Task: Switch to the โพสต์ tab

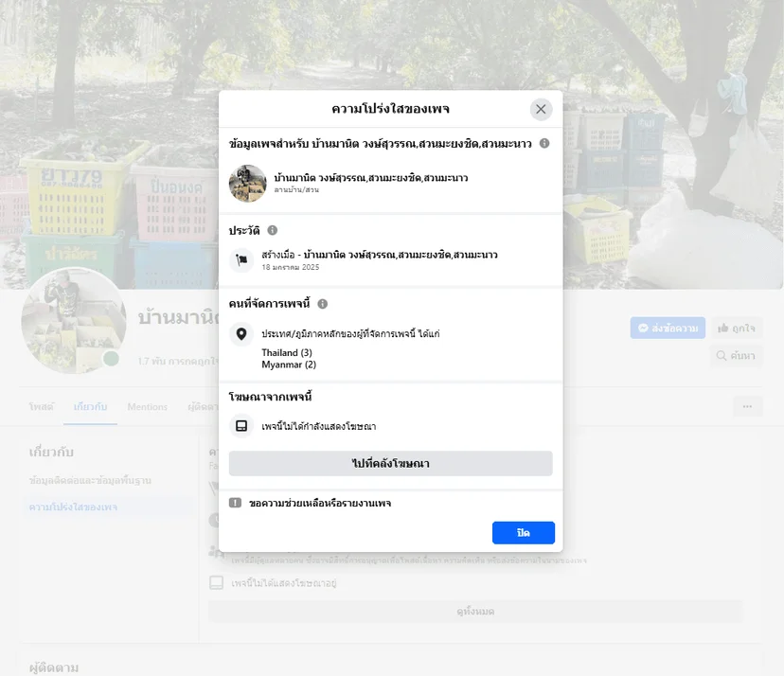Action: (41, 406)
